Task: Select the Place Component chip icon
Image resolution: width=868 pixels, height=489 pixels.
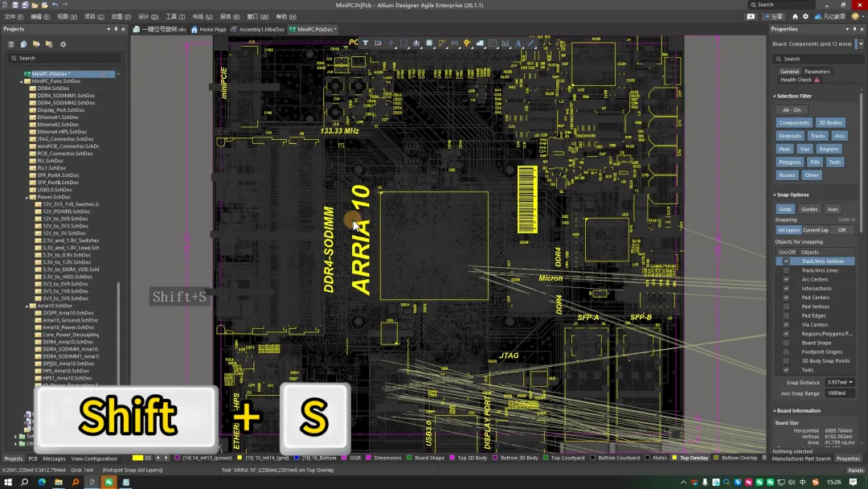Action: click(x=429, y=43)
